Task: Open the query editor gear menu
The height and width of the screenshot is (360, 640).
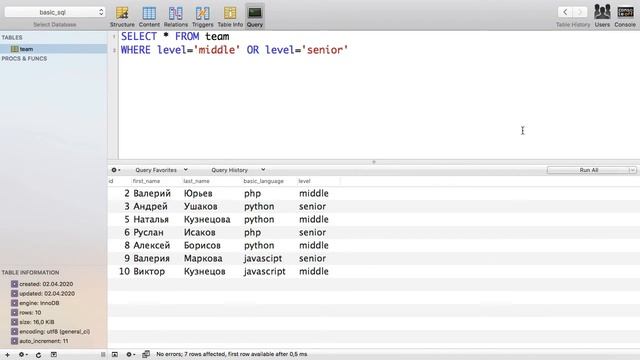Action: [x=116, y=170]
